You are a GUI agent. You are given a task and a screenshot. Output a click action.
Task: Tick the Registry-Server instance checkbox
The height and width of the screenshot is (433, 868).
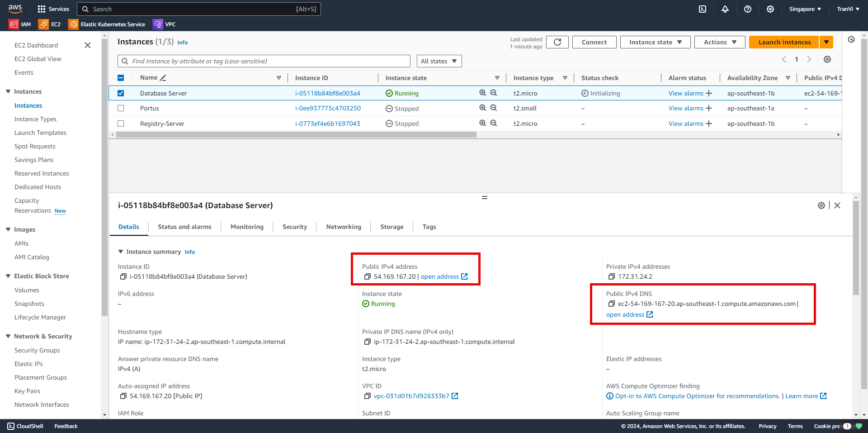121,124
